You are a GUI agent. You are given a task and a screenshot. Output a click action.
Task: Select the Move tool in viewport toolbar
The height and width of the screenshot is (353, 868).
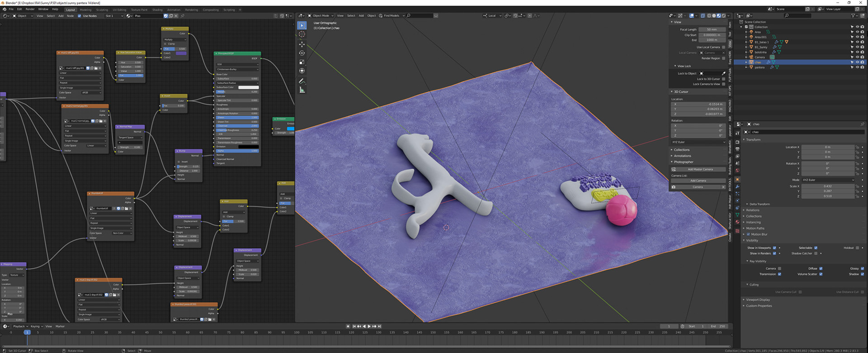click(x=302, y=44)
